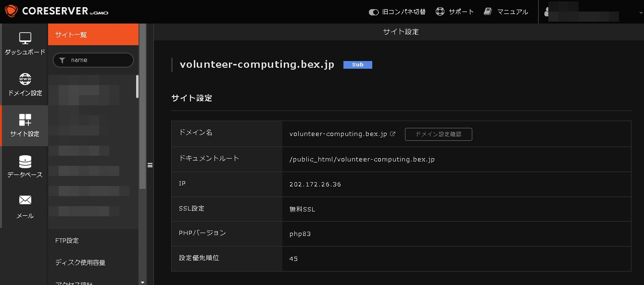Click the volunteer-computing.bex.jp domain link
This screenshot has width=644, height=285.
click(338, 134)
